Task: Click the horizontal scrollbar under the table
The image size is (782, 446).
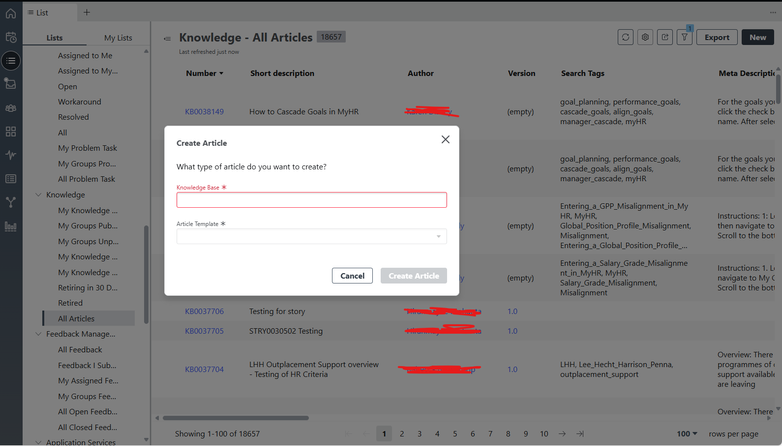Action: pos(235,418)
